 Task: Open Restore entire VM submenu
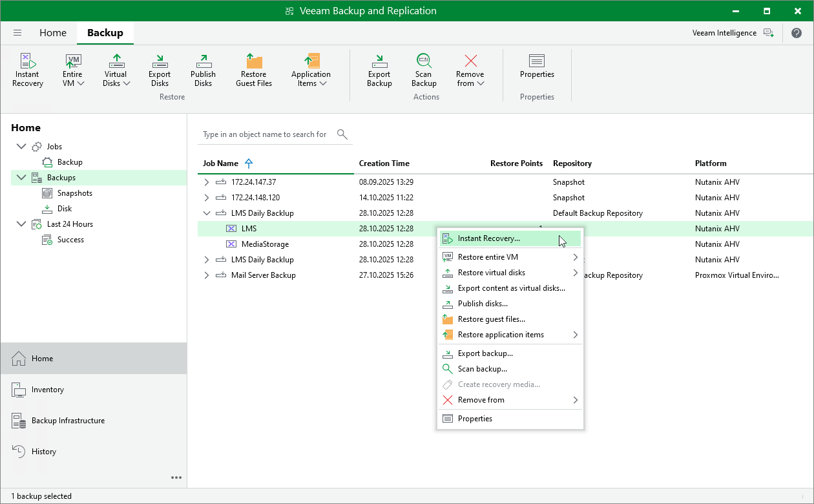510,257
